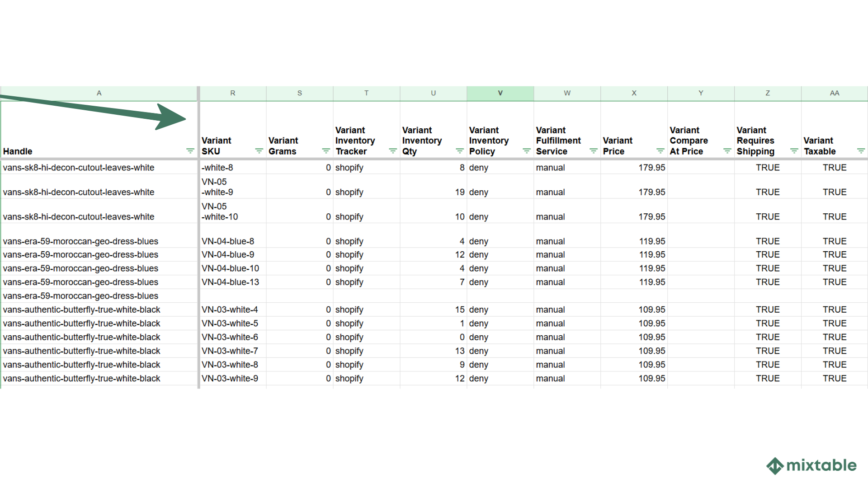Filter the Variant Inventory Tracker column
The height and width of the screenshot is (488, 868).
pos(392,151)
